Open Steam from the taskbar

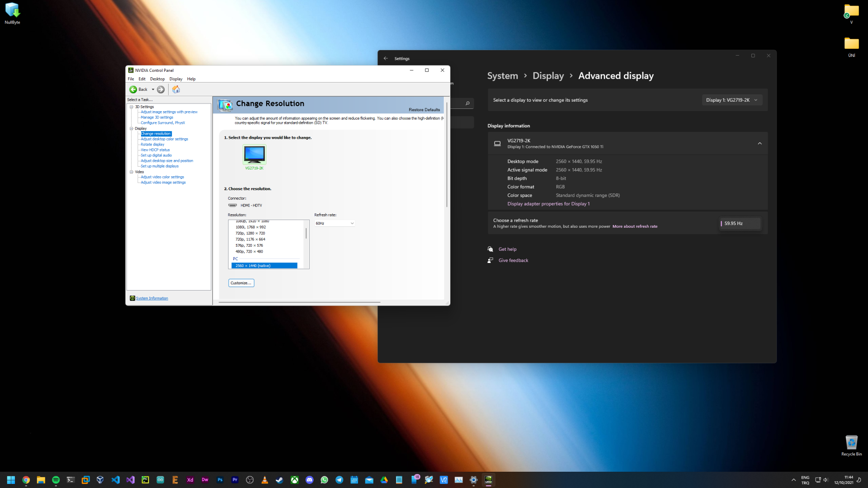pyautogui.click(x=279, y=480)
